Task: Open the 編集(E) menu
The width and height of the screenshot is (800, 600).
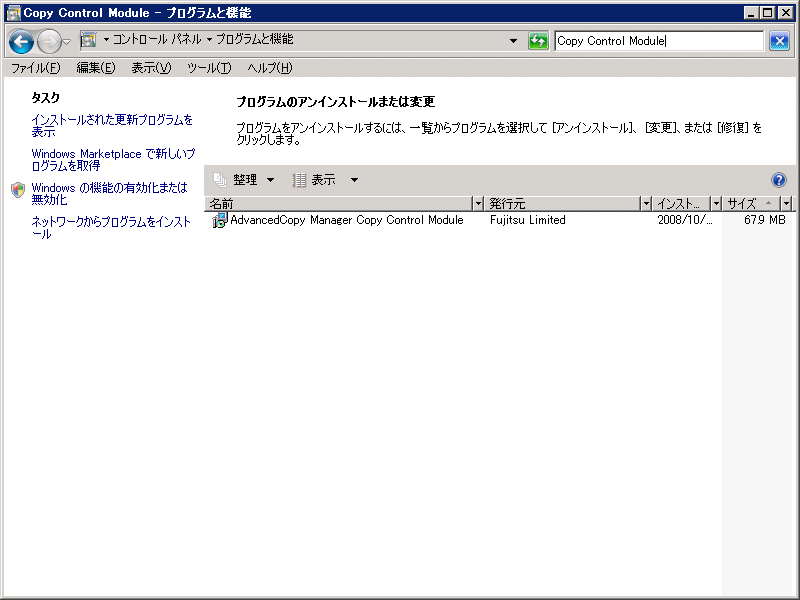Action: point(96,68)
